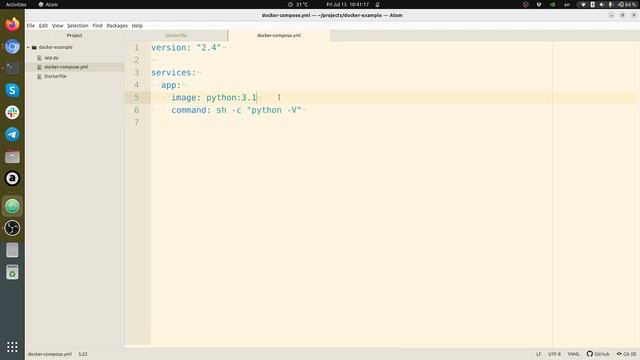This screenshot has height=360, width=640.
Task: Open Skype from the dock
Action: click(x=12, y=90)
